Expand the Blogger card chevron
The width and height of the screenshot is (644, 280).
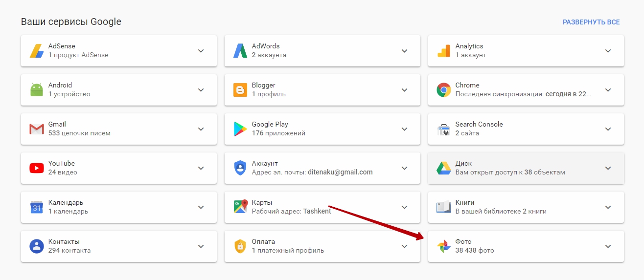click(404, 90)
